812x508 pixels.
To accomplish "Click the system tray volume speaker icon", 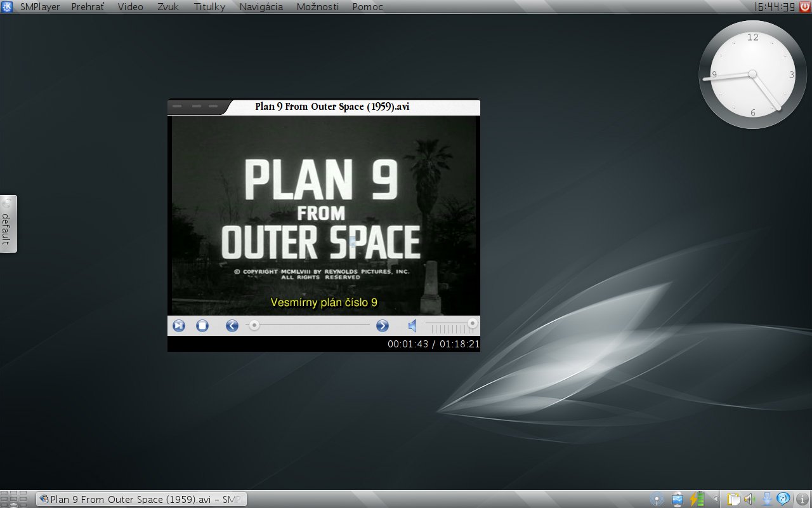I will point(749,500).
